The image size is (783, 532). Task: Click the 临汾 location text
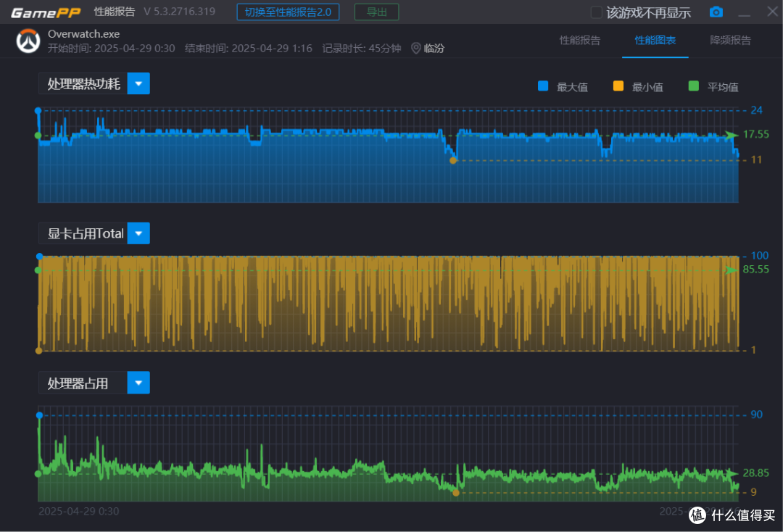coord(434,49)
